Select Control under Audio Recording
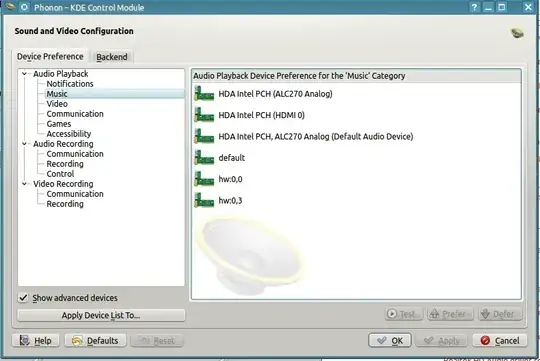540x361 pixels. [x=60, y=174]
